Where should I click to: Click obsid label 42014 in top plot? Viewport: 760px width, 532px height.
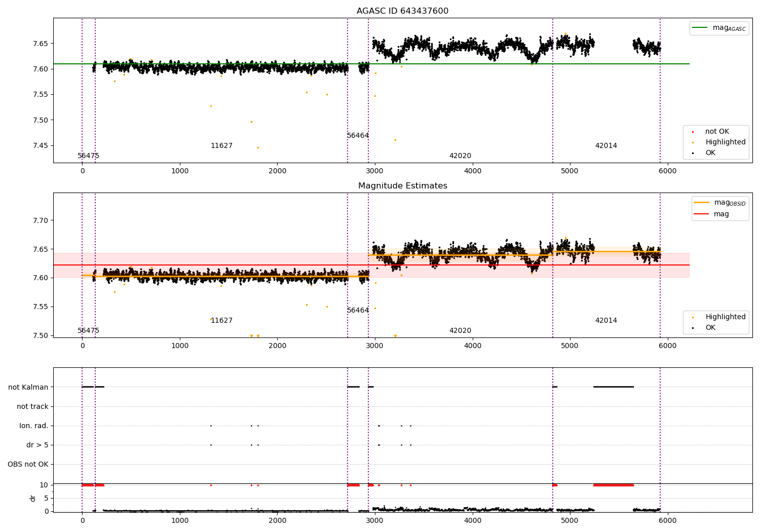(606, 146)
